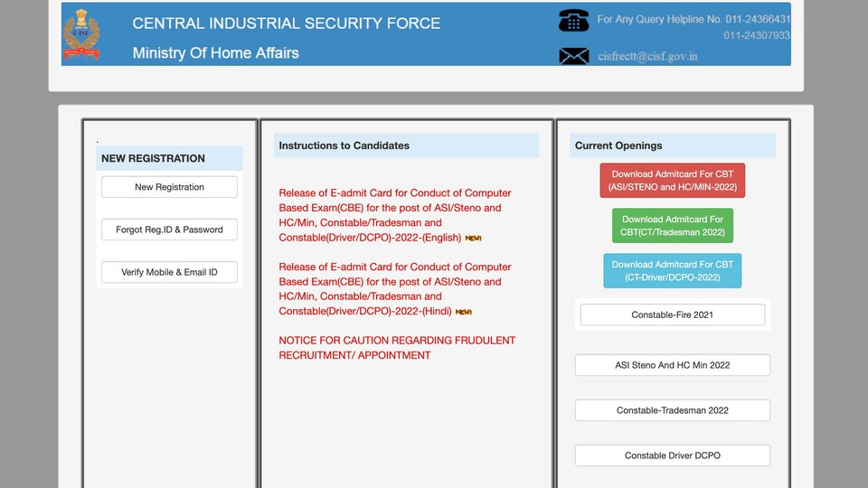Open the Constable-Fire 2021 opening
Screen dimensions: 868x488
(673, 314)
